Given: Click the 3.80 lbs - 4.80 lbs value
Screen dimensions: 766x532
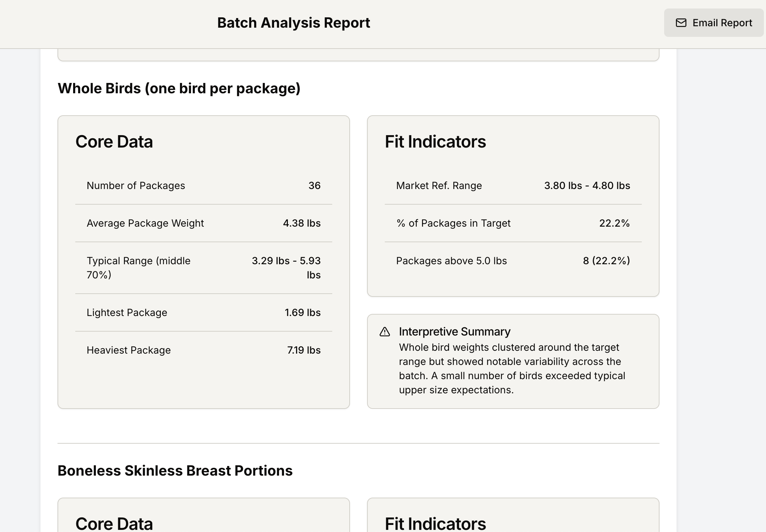Looking at the screenshot, I should click(x=587, y=185).
